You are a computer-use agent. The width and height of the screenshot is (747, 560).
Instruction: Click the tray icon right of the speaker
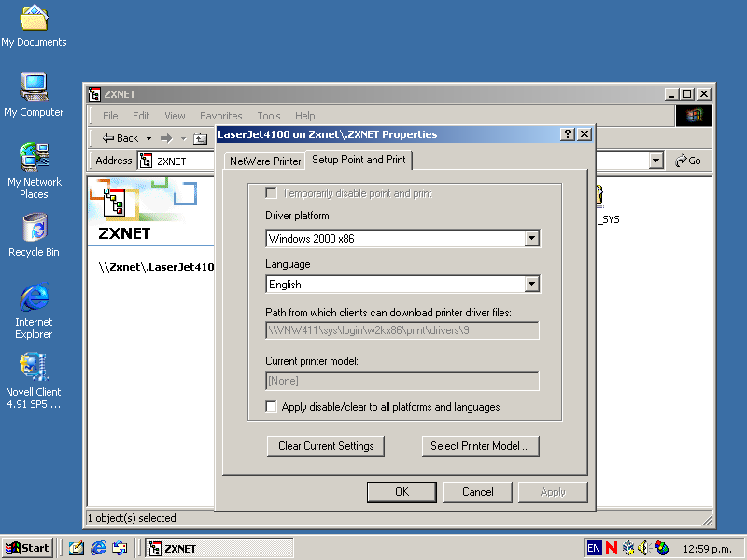pyautogui.click(x=662, y=548)
